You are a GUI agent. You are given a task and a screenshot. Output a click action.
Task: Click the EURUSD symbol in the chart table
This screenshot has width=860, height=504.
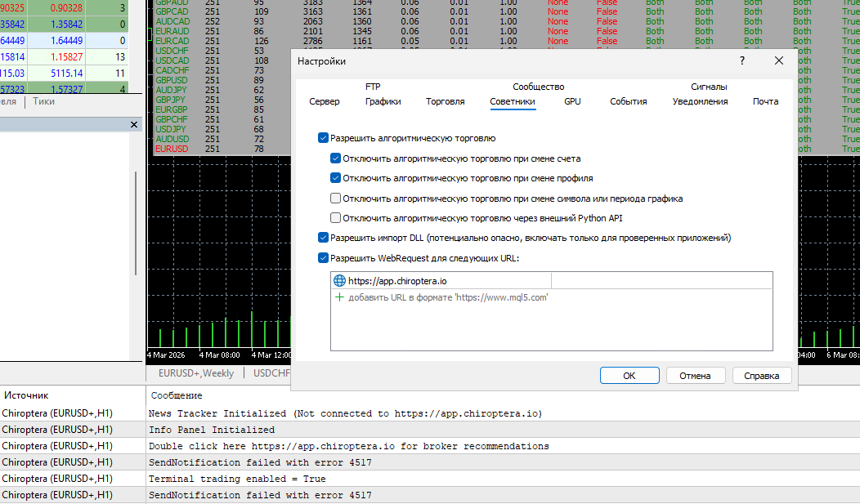coord(172,149)
